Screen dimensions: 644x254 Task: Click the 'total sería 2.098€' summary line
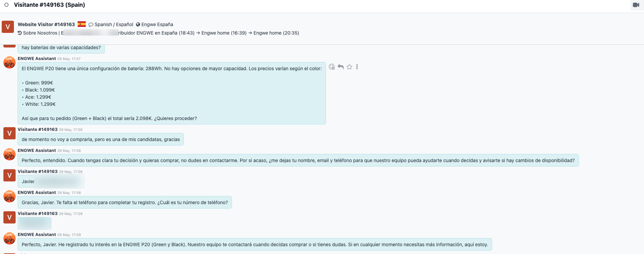(x=109, y=118)
